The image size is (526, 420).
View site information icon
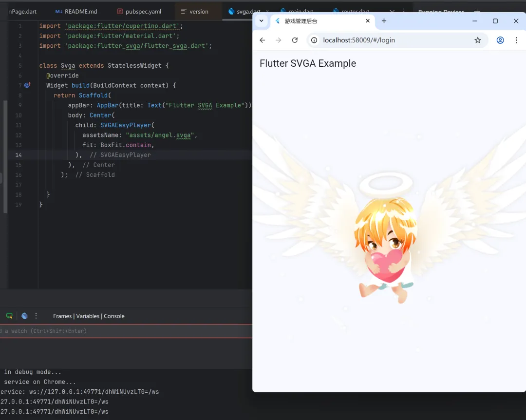pos(314,40)
